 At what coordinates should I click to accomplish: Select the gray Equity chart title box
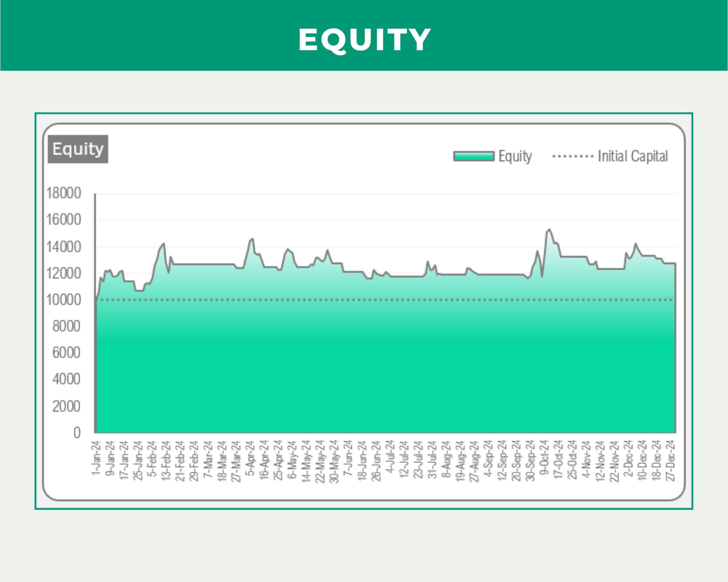78,149
